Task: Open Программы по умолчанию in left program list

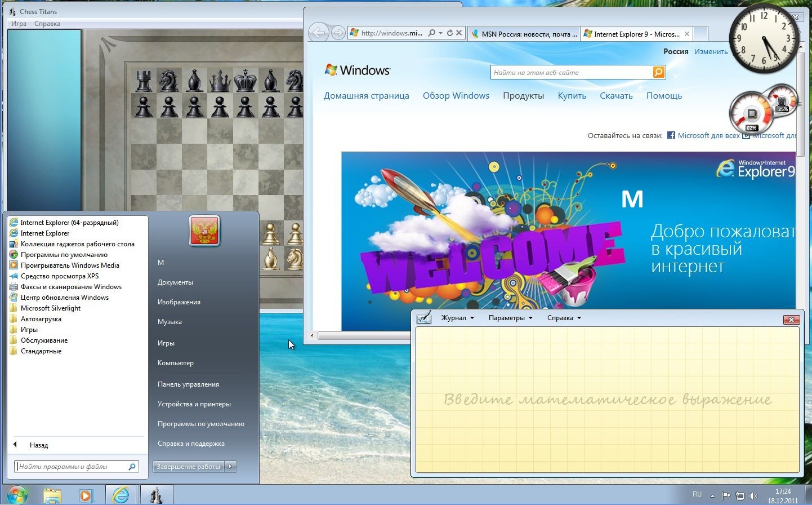Action: point(59,255)
